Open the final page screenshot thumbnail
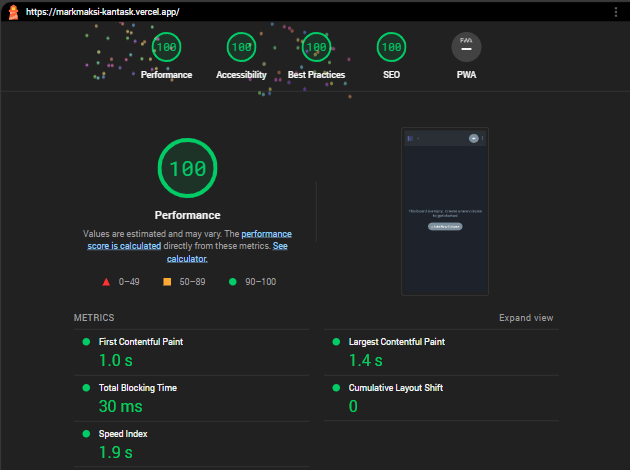The height and width of the screenshot is (470, 630). (x=445, y=211)
